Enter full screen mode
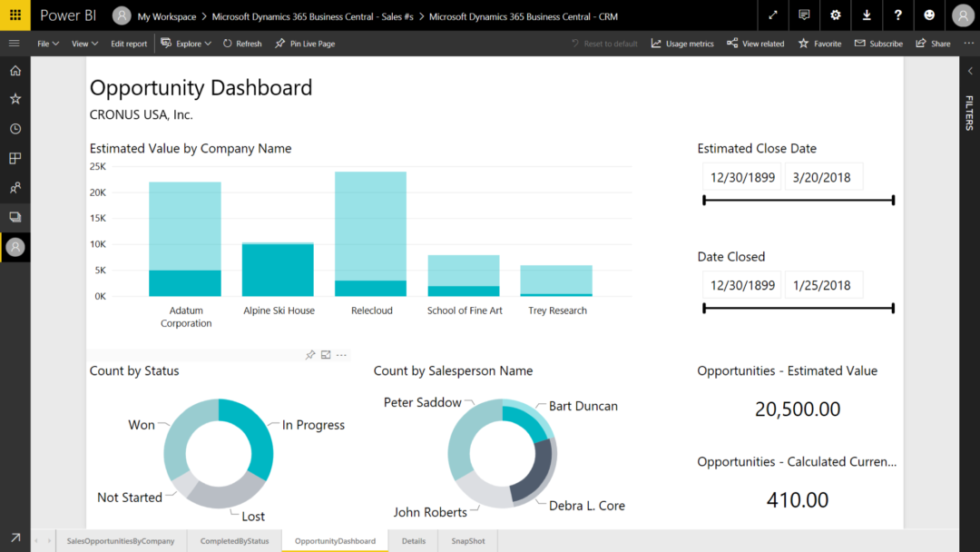Viewport: 980px width, 552px height. (773, 15)
